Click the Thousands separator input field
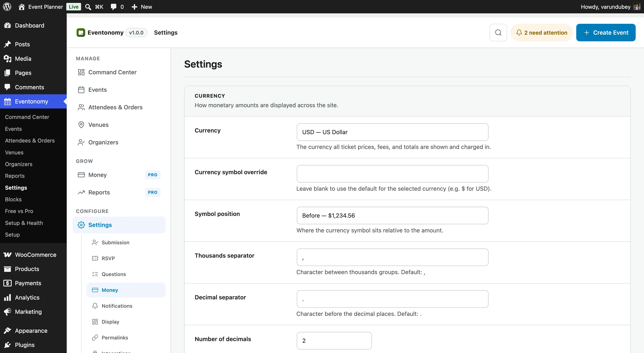 coord(392,257)
